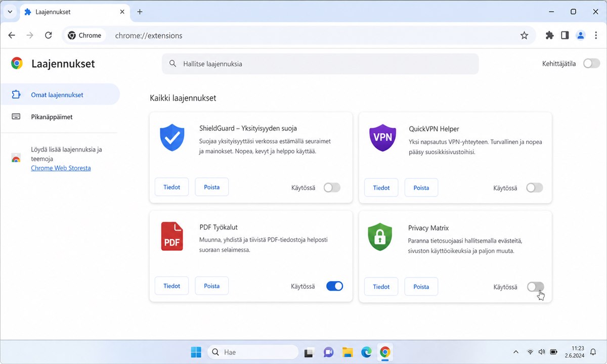Open Pikanäppäimet in sidebar
The width and height of the screenshot is (607, 364).
tap(60, 117)
